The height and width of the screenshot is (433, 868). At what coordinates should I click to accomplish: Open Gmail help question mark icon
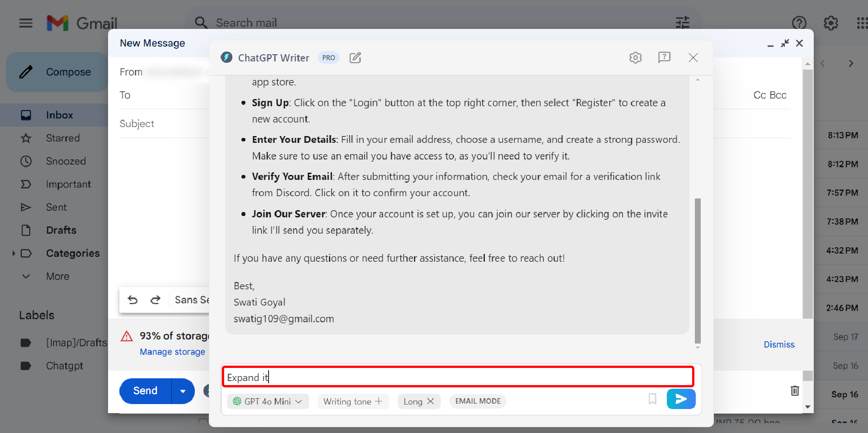click(x=799, y=23)
